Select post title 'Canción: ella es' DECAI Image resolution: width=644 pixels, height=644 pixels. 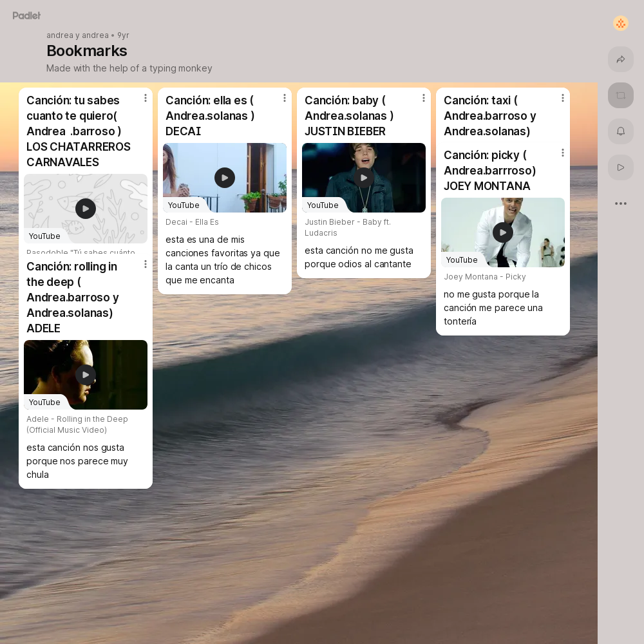point(210,116)
